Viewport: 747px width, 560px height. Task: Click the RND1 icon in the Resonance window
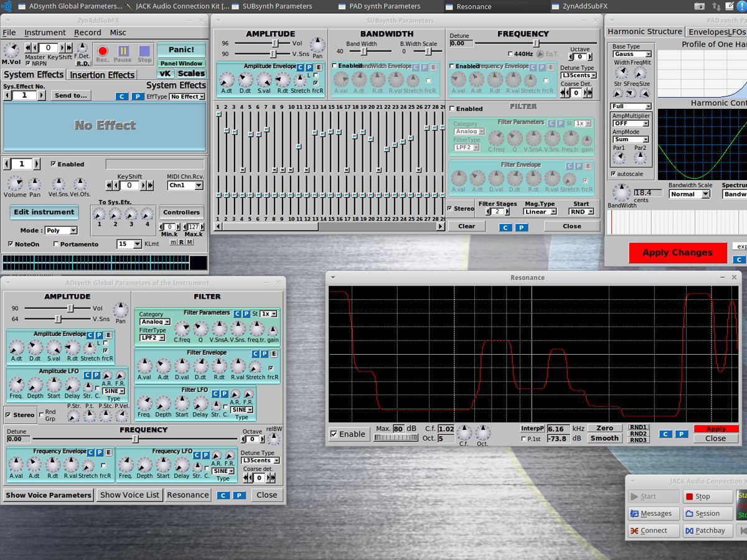[x=638, y=427]
